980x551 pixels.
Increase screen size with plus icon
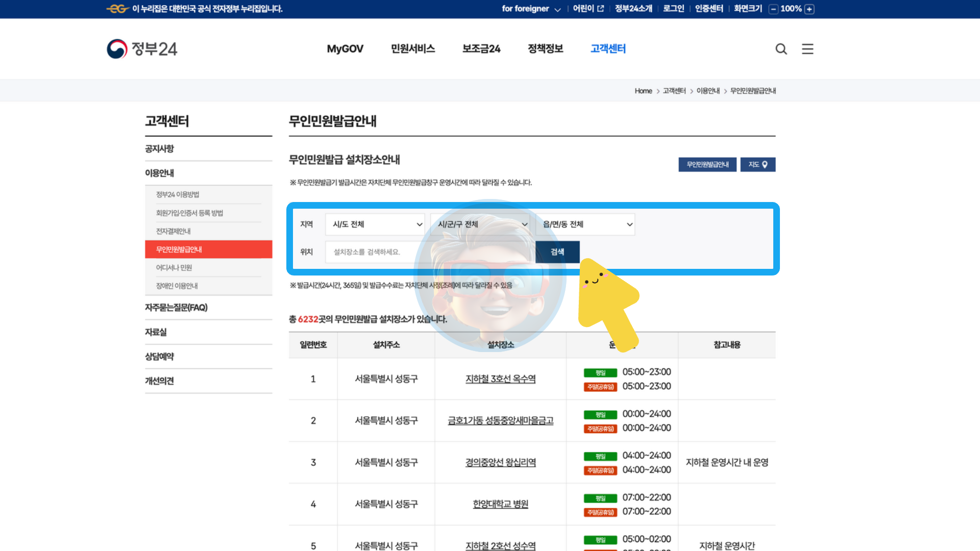(x=810, y=9)
